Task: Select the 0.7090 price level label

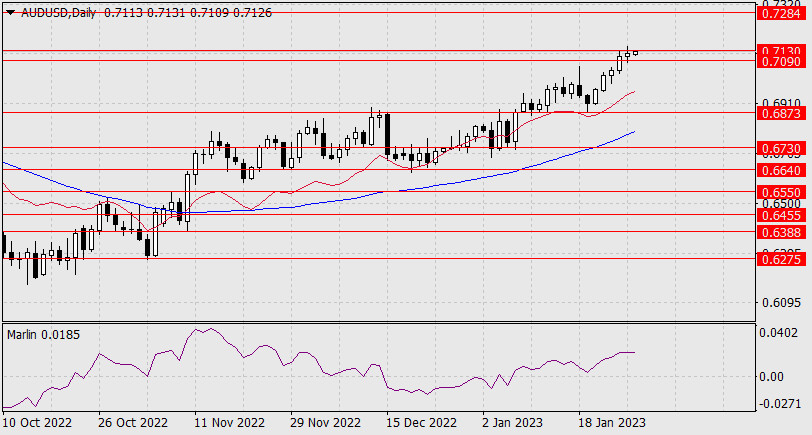Action: click(x=781, y=62)
